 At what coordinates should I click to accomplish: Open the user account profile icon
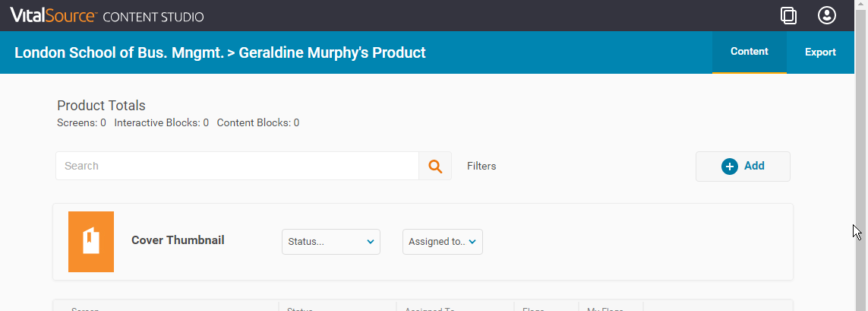pyautogui.click(x=827, y=15)
